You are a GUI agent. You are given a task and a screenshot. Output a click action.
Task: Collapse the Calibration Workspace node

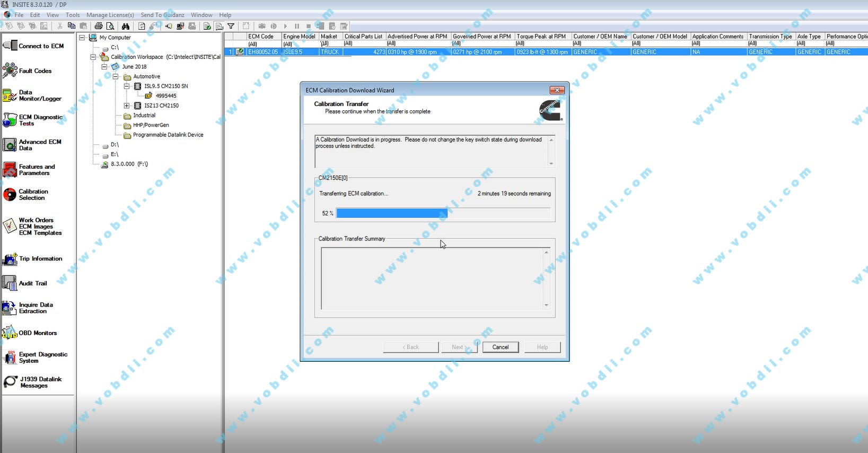pos(93,57)
